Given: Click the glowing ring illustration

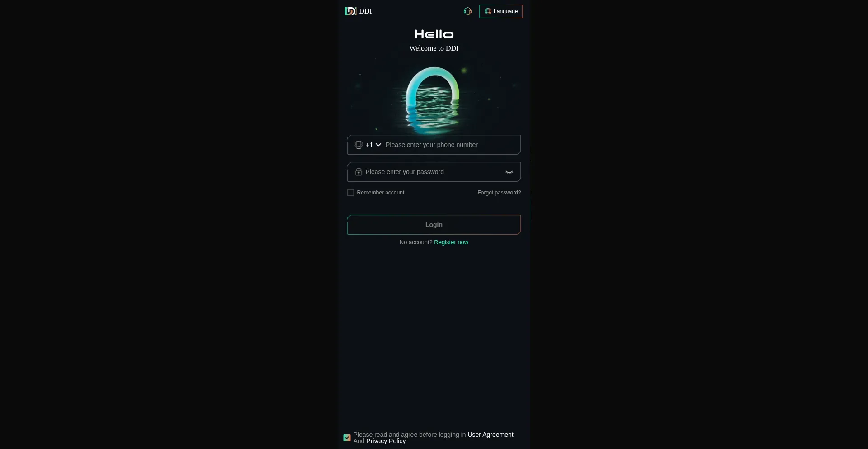Looking at the screenshot, I should point(433,100).
